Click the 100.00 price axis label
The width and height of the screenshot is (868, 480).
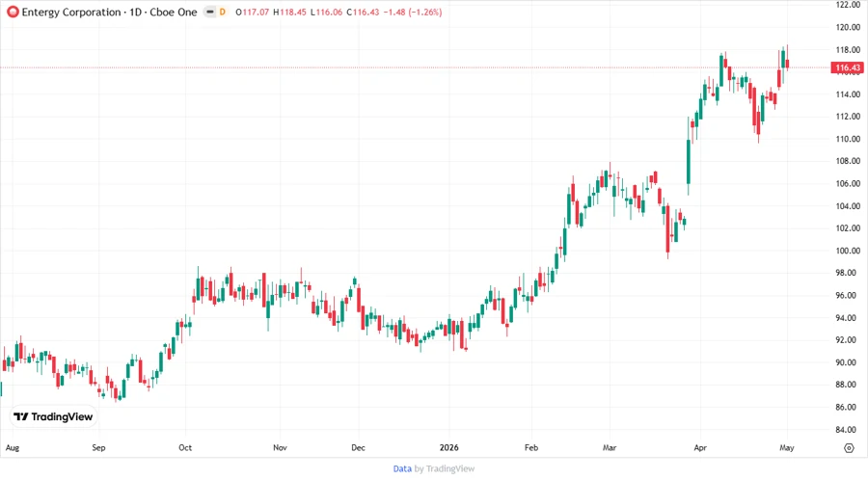click(848, 251)
